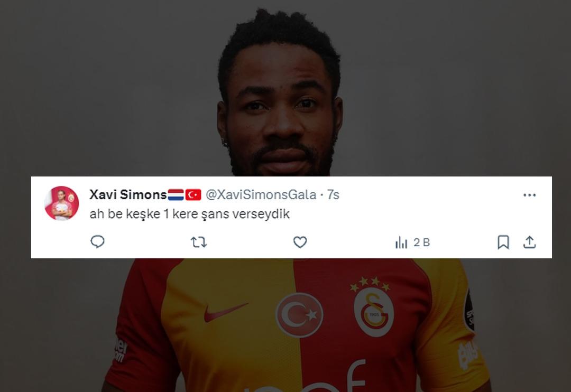Click the Galatasaray crest on the jersey

click(373, 311)
